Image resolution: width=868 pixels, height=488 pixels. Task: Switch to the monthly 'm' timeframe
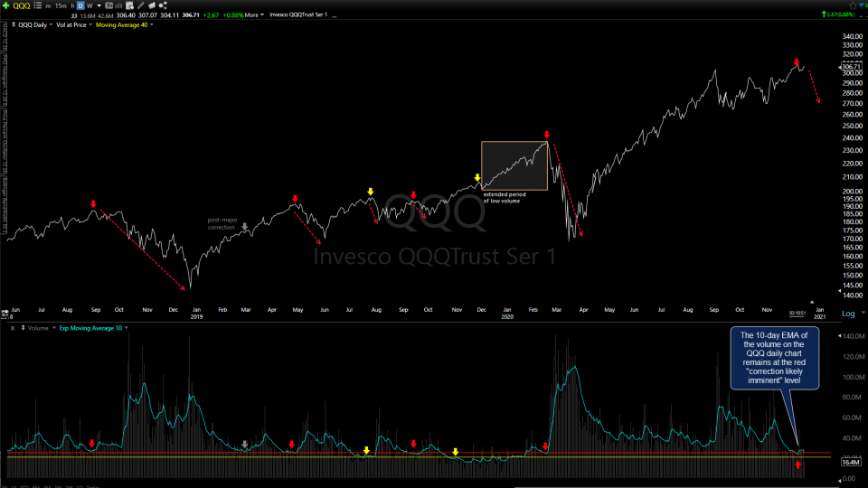[48, 5]
